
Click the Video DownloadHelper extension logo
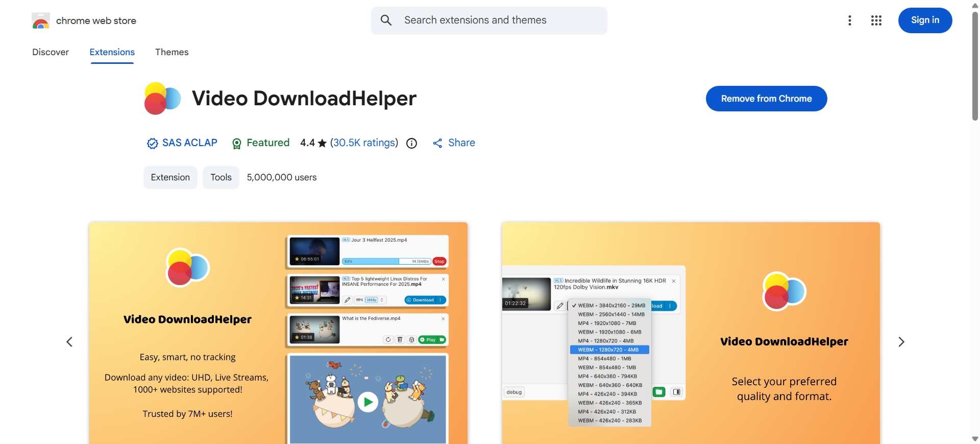click(162, 99)
